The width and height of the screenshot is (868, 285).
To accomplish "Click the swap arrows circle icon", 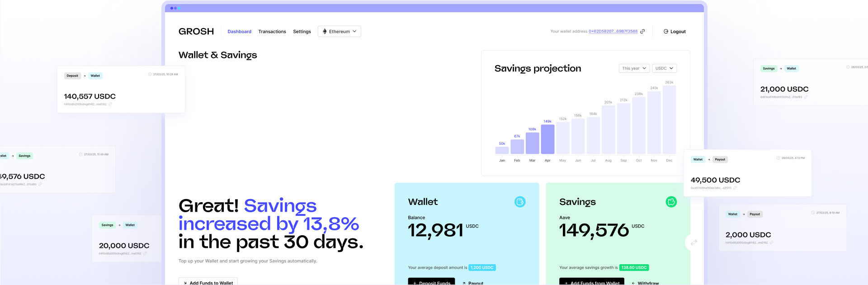I will tap(693, 242).
